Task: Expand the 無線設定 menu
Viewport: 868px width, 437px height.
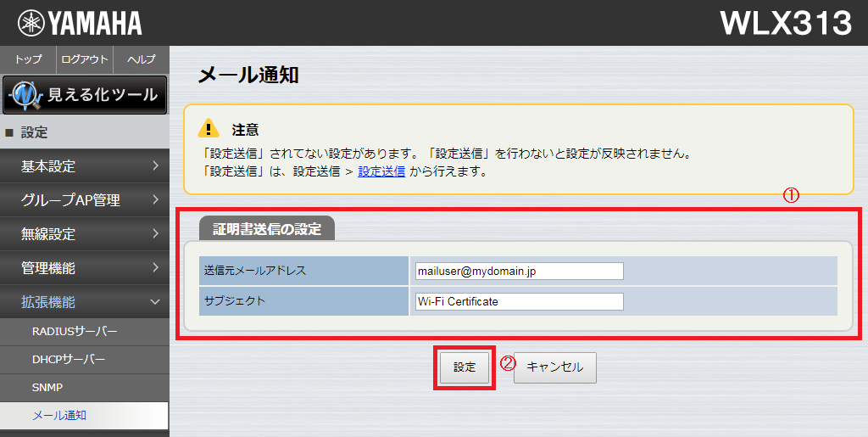Action: (85, 233)
